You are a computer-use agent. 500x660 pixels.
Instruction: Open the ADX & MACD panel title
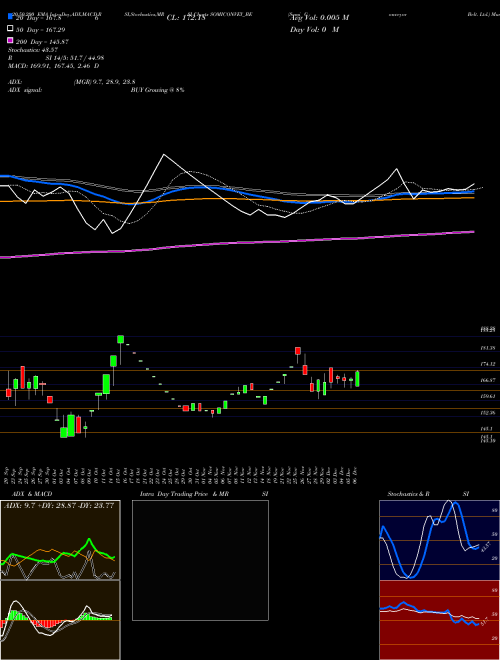coord(32,494)
